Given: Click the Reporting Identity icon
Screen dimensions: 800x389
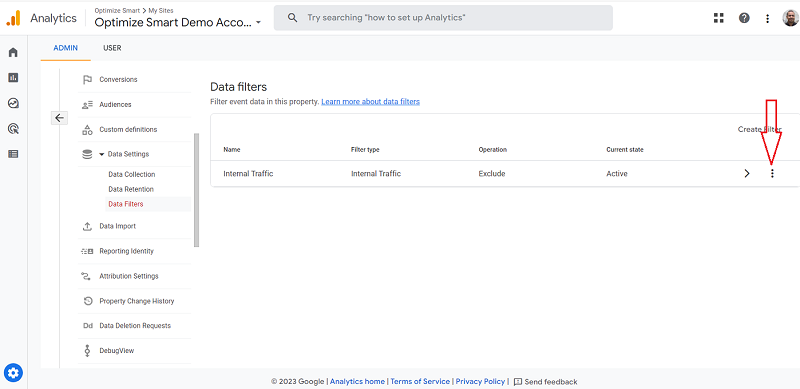Looking at the screenshot, I should click(87, 251).
